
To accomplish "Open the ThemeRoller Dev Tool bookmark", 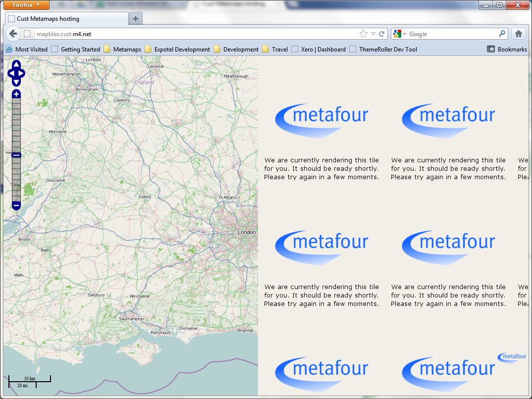I will 383,49.
